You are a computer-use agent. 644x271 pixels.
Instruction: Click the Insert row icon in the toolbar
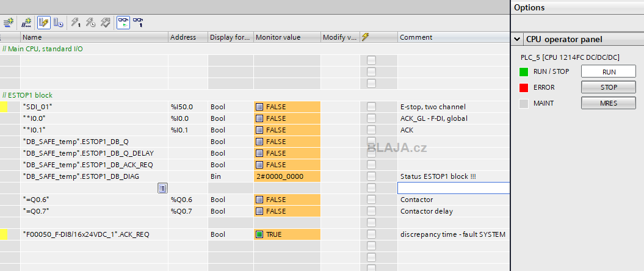(8, 23)
